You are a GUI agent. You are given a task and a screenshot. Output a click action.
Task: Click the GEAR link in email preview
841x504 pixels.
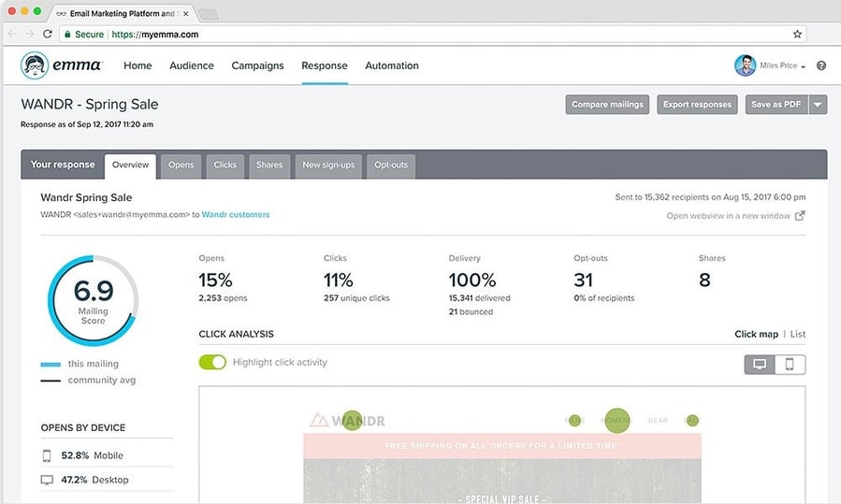658,421
